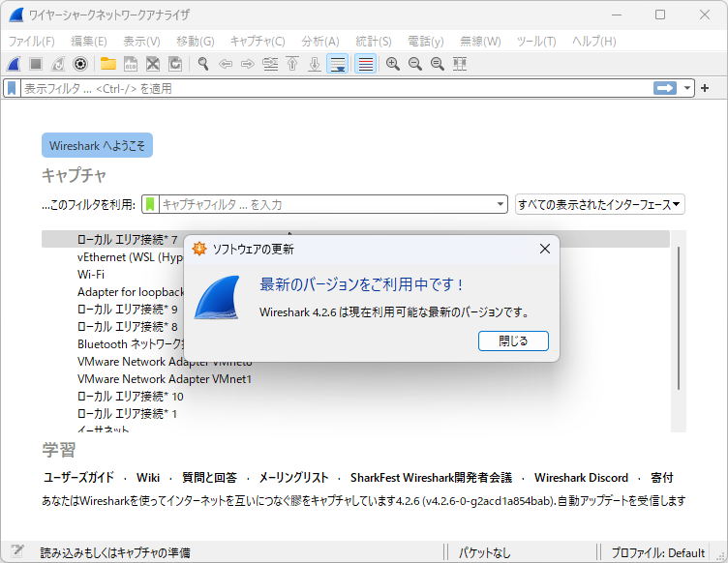Viewport: 728px width, 563px height.
Task: Open display filter history dropdown arrow
Action: (686, 88)
